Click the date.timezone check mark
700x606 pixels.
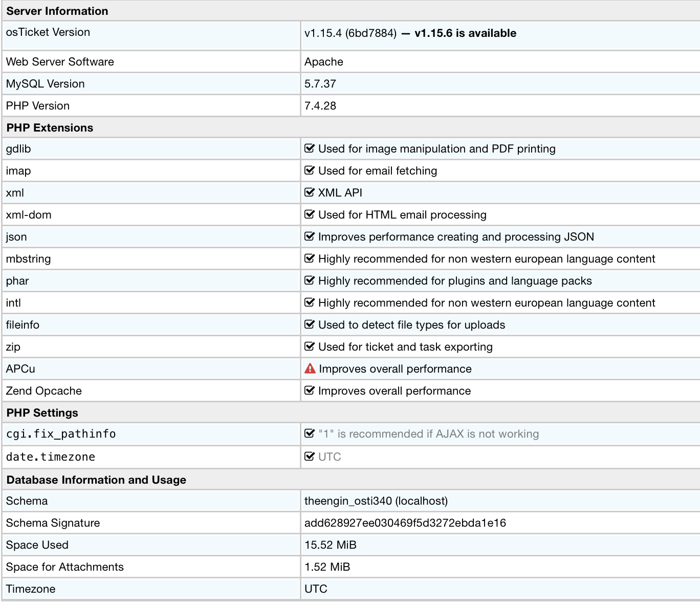[309, 456]
